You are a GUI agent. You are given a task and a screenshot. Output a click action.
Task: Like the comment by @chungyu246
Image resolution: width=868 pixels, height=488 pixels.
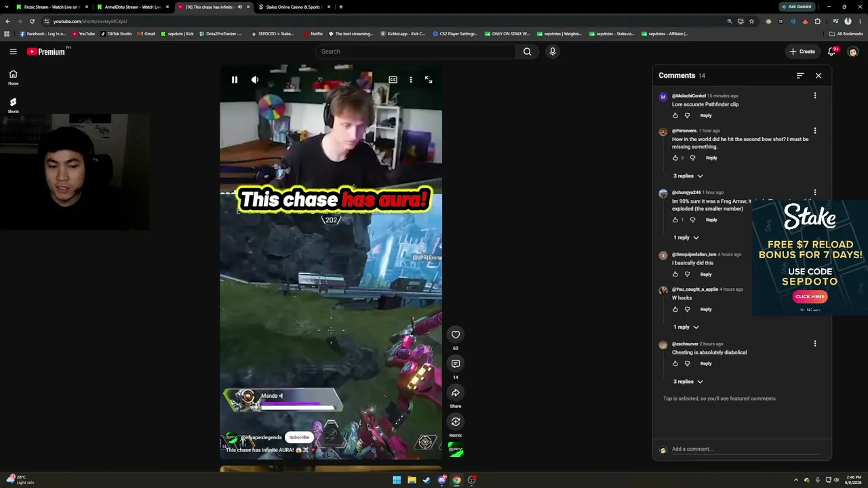pyautogui.click(x=675, y=220)
